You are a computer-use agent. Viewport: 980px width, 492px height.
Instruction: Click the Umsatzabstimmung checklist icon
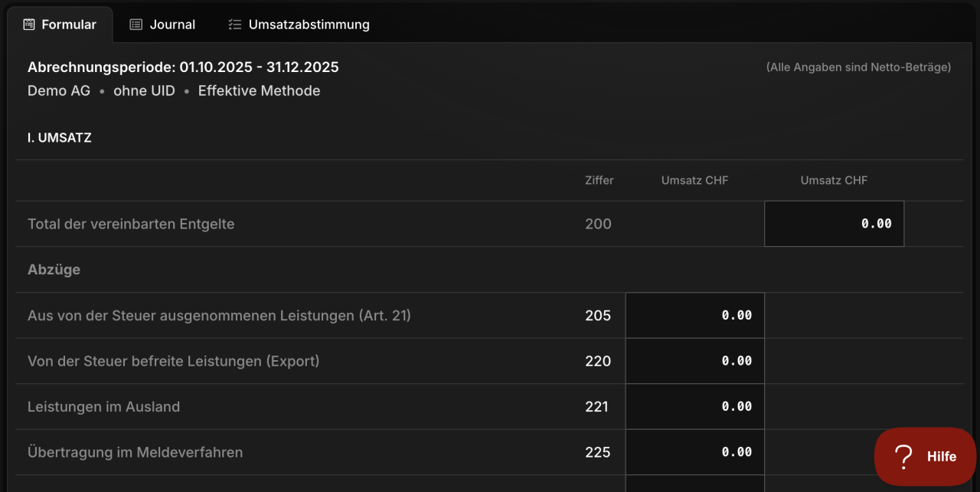tap(235, 25)
